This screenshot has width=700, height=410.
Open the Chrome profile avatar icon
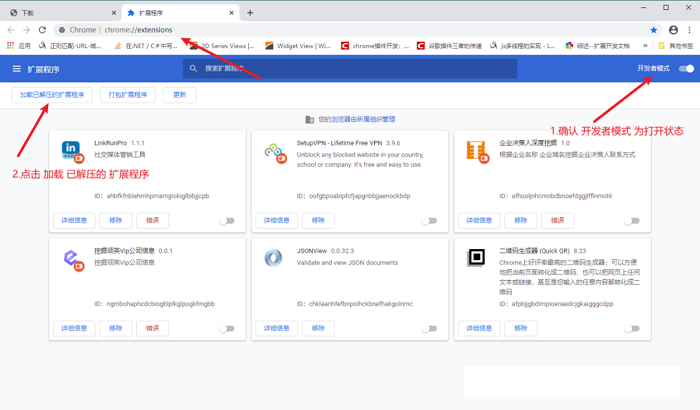[x=673, y=30]
